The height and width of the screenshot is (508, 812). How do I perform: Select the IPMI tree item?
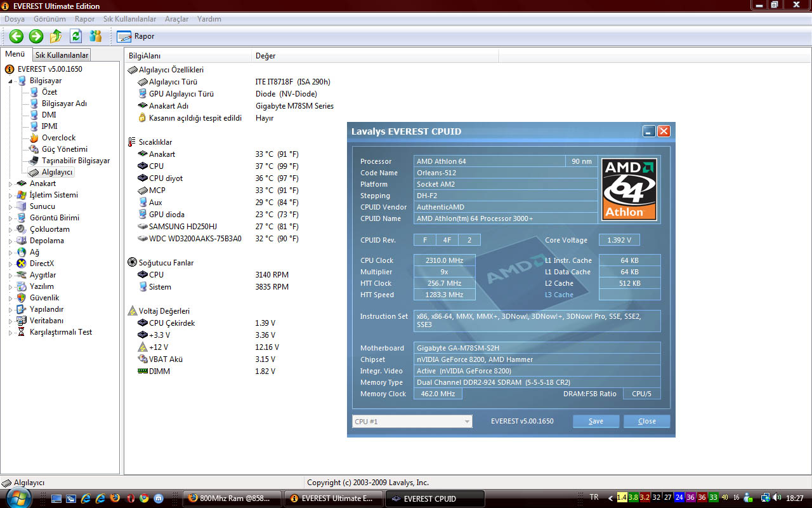(49, 126)
